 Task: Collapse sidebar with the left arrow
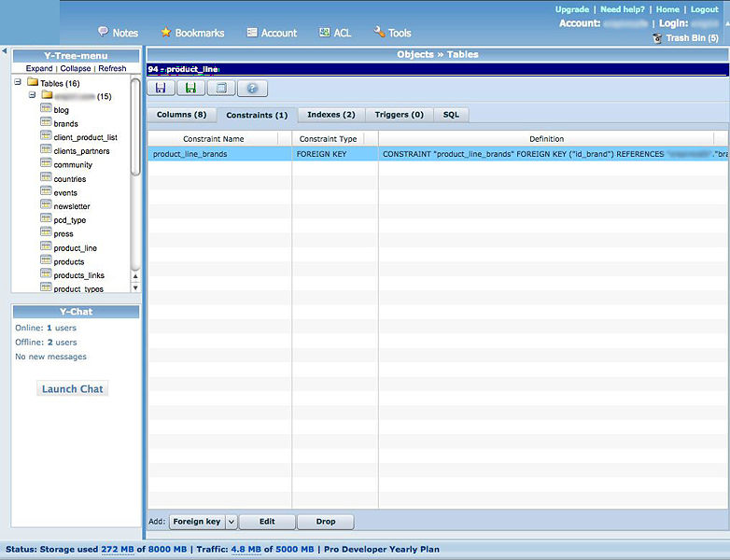pos(4,51)
